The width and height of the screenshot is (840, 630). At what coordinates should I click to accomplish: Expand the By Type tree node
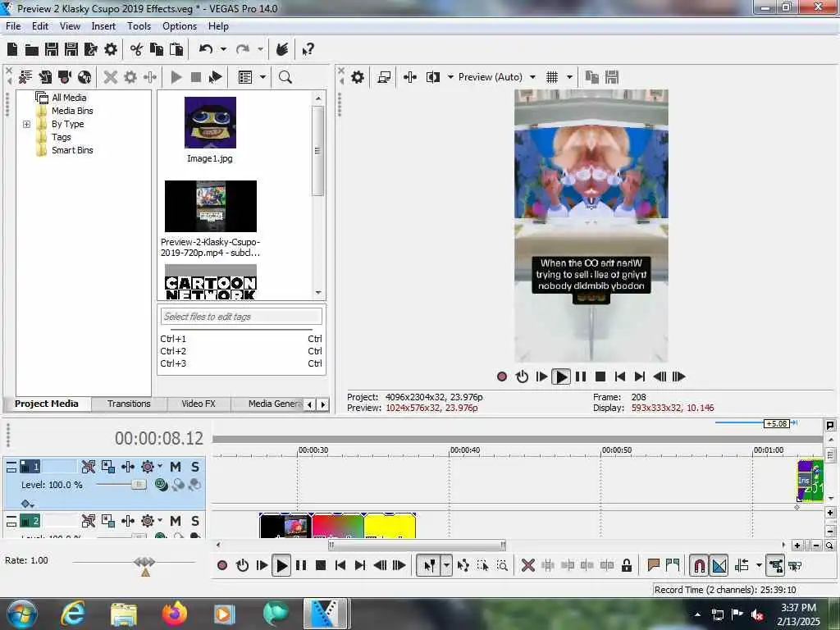tap(27, 125)
